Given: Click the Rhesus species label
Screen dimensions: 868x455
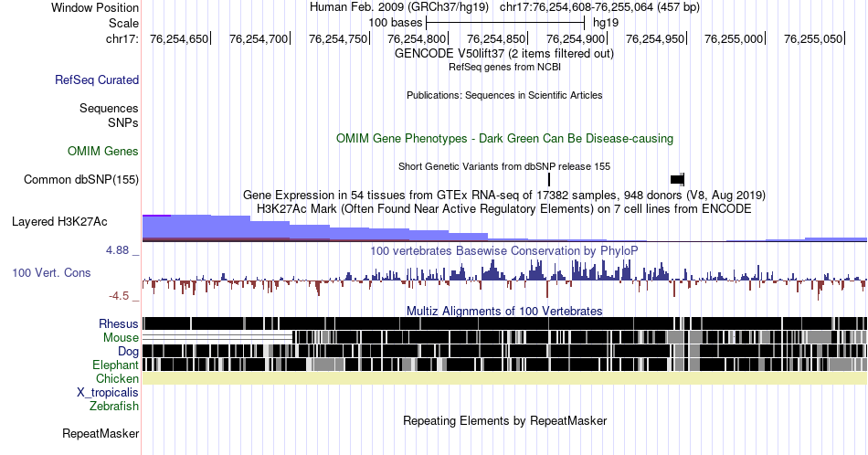Looking at the screenshot, I should click(x=119, y=323).
